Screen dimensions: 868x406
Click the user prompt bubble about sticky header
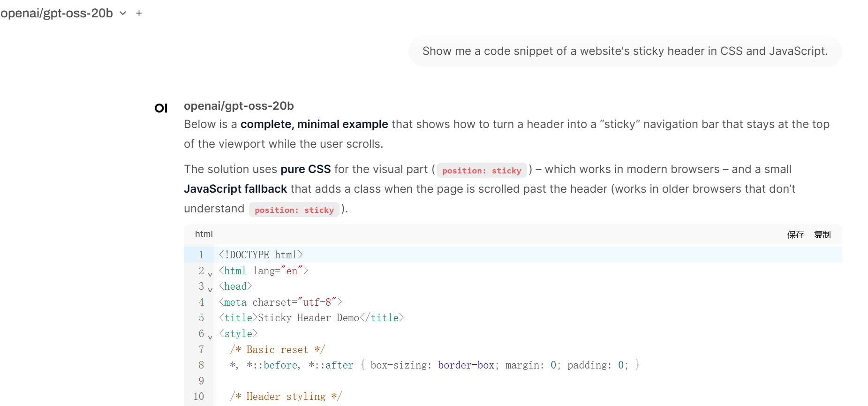click(x=625, y=51)
